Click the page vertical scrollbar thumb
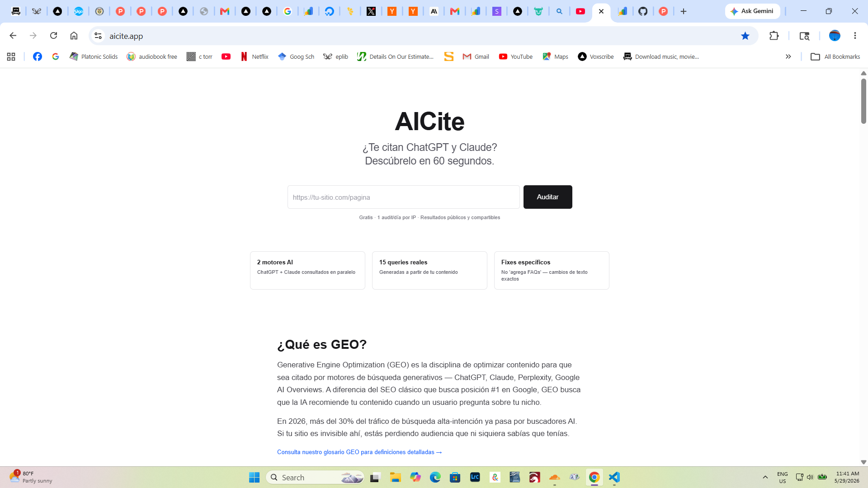Viewport: 868px width, 488px height. pyautogui.click(x=863, y=101)
